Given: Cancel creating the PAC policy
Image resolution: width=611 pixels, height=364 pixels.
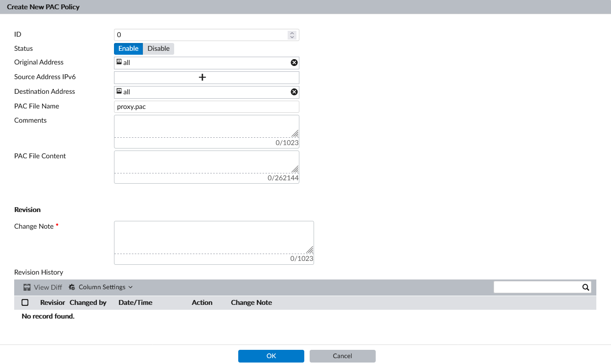Looking at the screenshot, I should pos(342,356).
